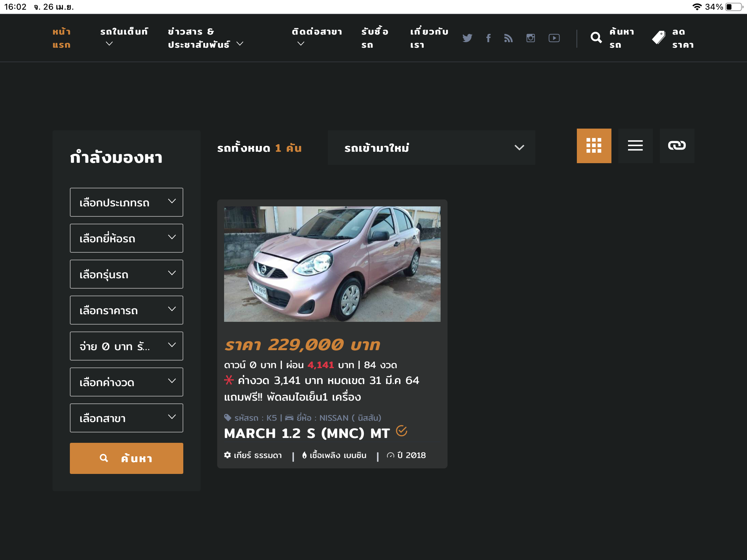Click the price tag discount icon
This screenshot has height=560, width=747.
pos(658,38)
